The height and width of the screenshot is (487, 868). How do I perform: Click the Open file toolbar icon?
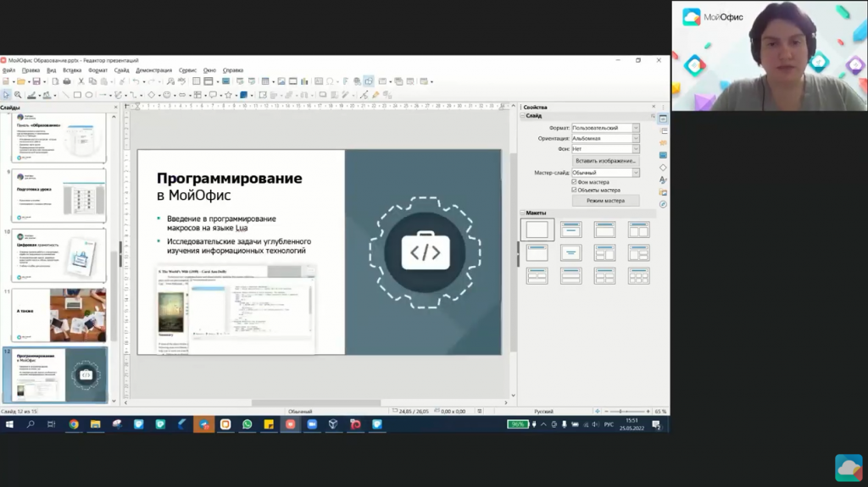[20, 81]
